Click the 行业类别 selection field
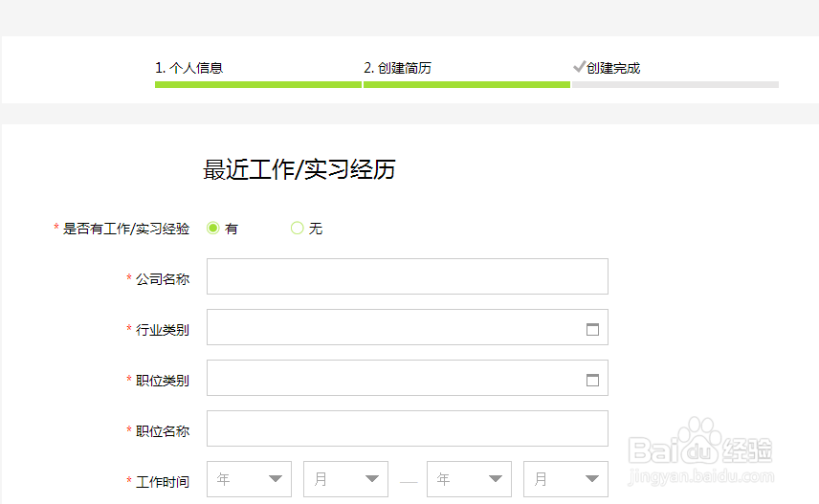 click(408, 327)
